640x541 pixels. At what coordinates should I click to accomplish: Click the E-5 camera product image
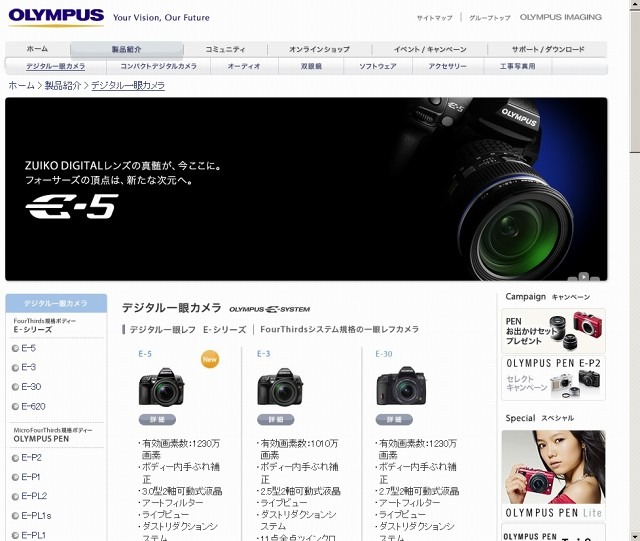click(x=162, y=387)
